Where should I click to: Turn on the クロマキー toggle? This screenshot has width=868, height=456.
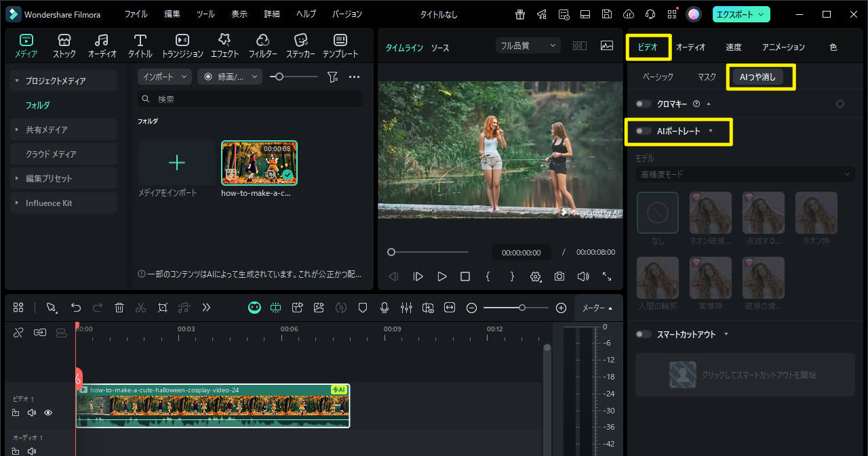pos(644,104)
